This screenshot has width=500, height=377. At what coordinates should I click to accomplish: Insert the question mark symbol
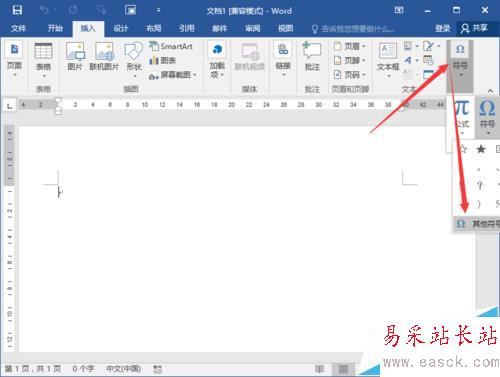point(479,185)
